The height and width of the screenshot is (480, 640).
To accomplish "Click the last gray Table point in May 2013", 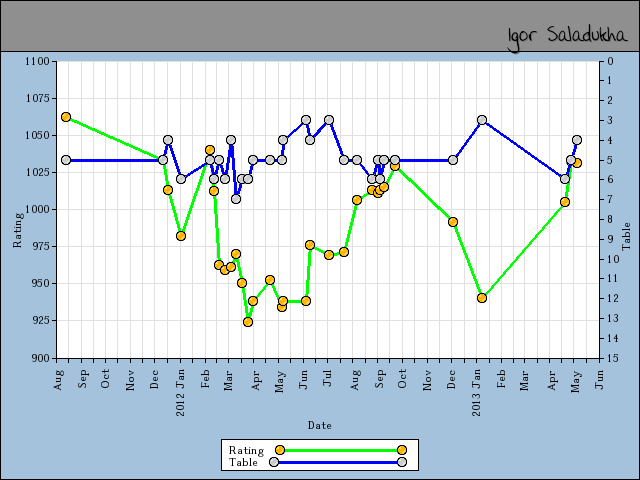I will [577, 140].
